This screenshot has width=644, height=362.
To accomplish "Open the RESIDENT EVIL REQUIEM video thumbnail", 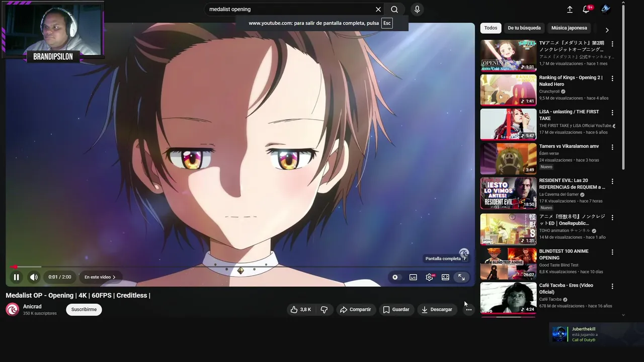I will tap(508, 193).
